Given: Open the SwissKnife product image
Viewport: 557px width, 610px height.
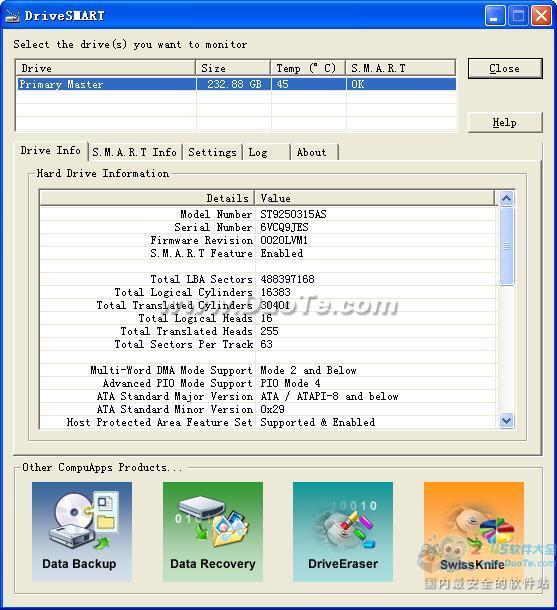Looking at the screenshot, I should pos(474,531).
